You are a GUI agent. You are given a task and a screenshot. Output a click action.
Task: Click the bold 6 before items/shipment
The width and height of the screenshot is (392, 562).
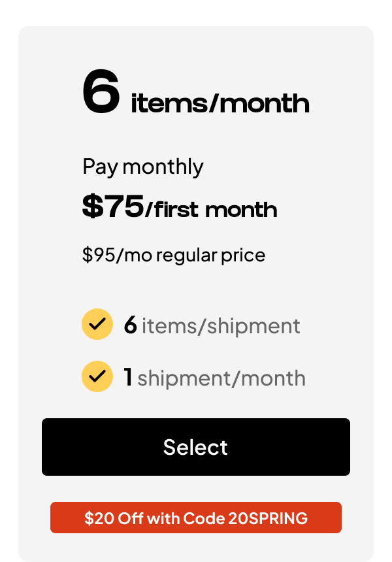click(130, 325)
